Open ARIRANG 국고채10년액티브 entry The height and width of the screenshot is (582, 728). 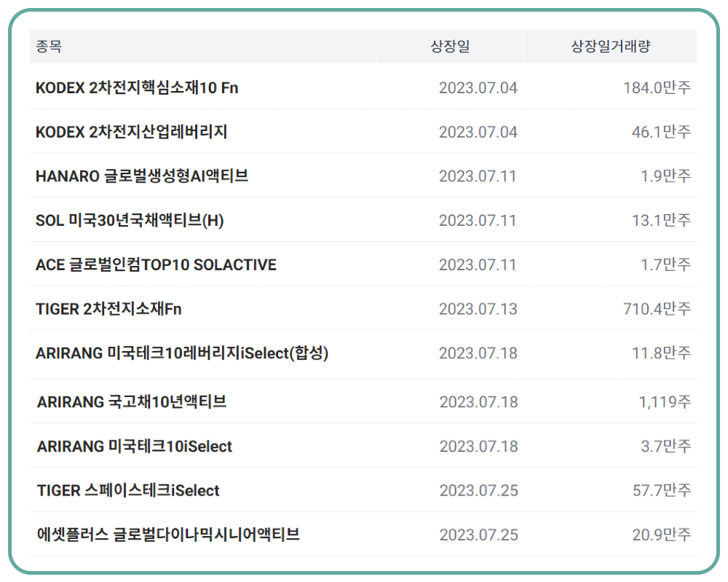[x=132, y=402]
